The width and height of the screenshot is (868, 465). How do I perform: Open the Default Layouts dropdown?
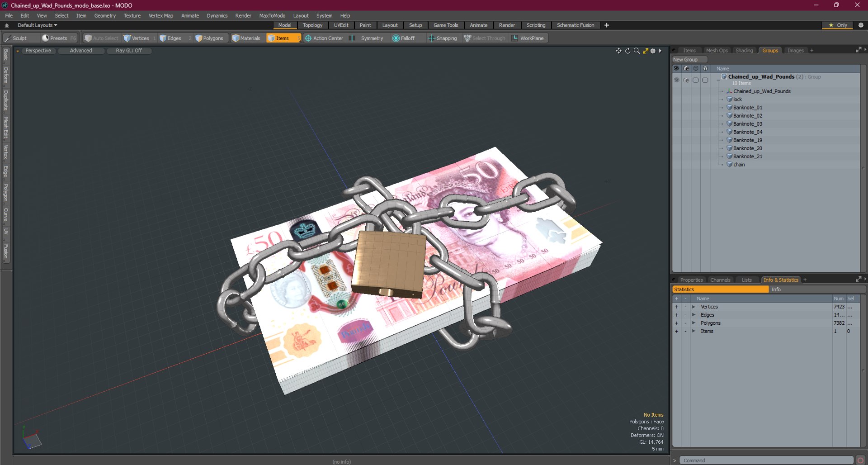point(38,25)
